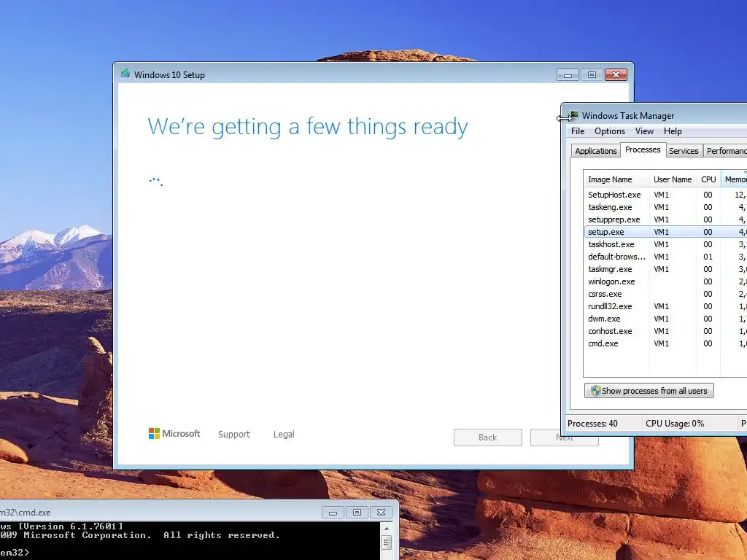Switch to the Processes tab
The image size is (747, 560).
pos(643,149)
